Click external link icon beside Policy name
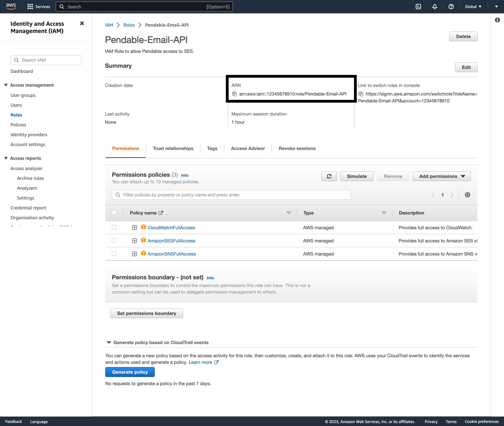 [x=161, y=213]
